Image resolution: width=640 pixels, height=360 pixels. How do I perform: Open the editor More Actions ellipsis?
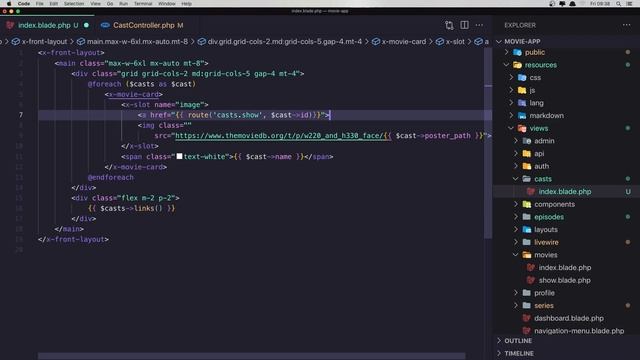pyautogui.click(x=479, y=25)
